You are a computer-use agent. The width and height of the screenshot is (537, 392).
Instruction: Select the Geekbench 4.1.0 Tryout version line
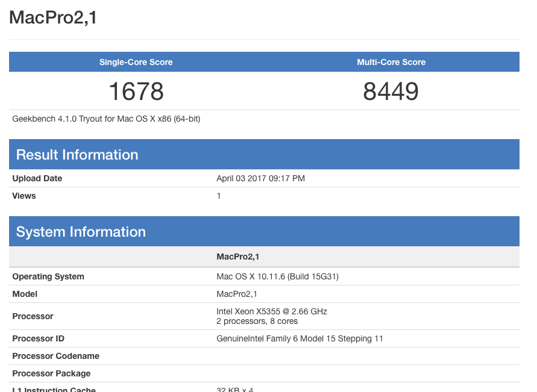106,119
